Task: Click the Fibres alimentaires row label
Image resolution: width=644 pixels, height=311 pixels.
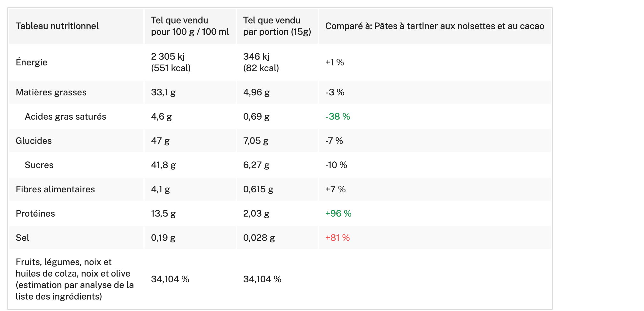Action: point(55,189)
